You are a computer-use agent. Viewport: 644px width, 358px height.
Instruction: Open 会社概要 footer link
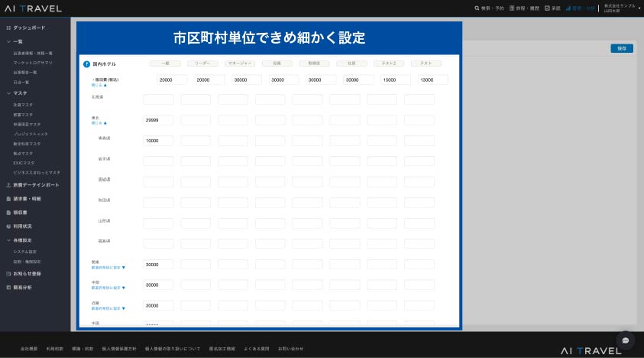point(29,349)
